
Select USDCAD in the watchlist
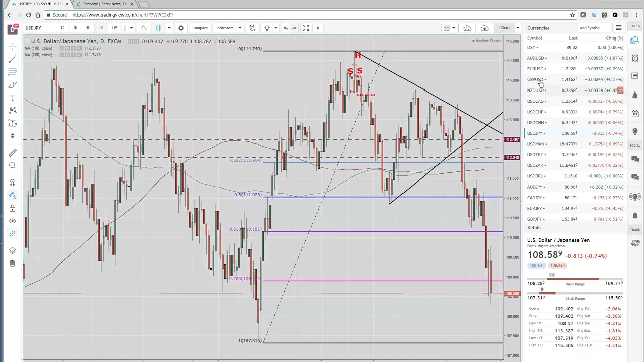[575, 101]
